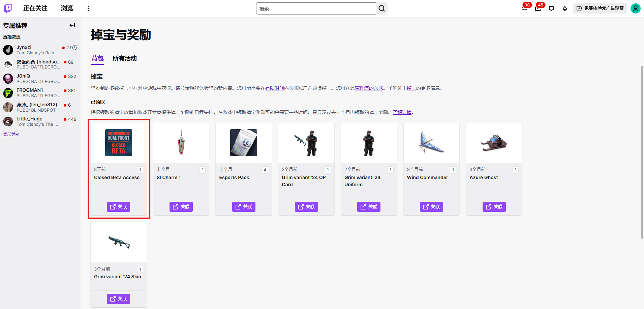Viewport: 644px width, 309px height.
Task: Open the Twitch home logo
Action: [8, 8]
